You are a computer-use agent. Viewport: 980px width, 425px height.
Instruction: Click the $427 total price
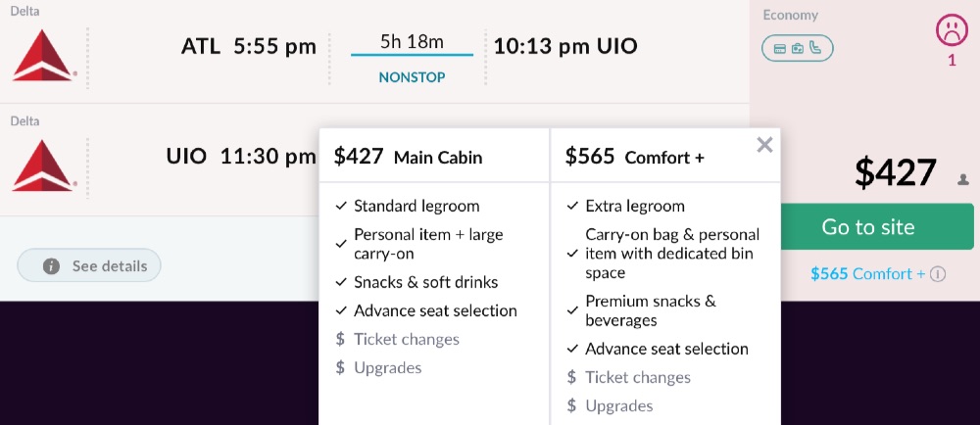(x=895, y=173)
